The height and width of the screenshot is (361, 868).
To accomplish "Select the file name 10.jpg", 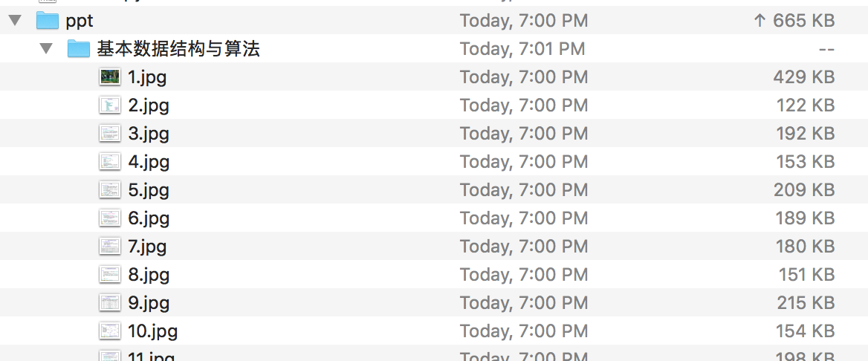I will tap(152, 331).
